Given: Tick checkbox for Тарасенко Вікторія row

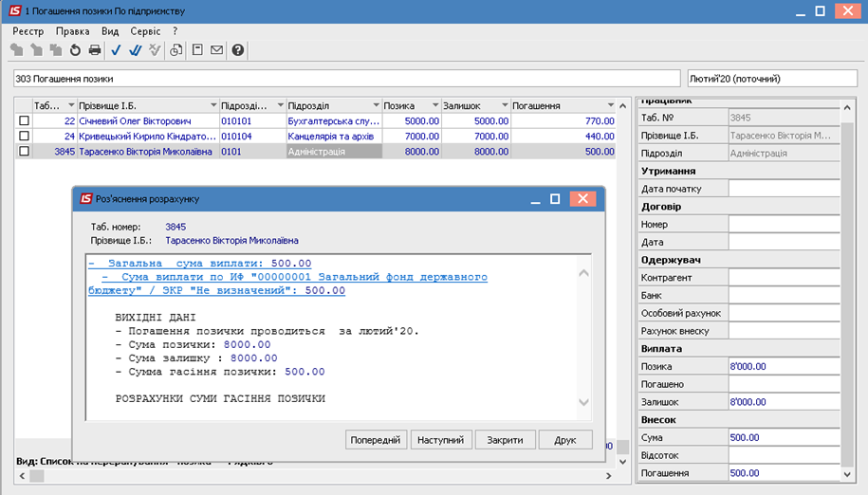Looking at the screenshot, I should (x=24, y=151).
